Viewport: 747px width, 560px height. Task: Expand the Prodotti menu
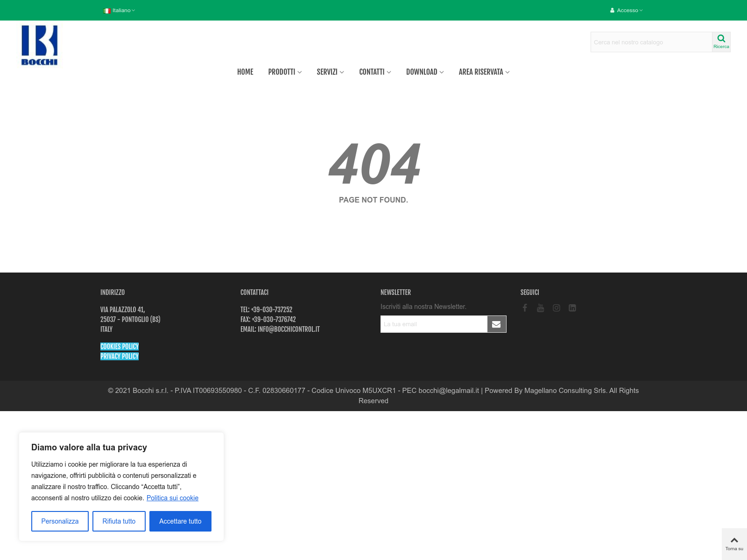click(x=285, y=72)
